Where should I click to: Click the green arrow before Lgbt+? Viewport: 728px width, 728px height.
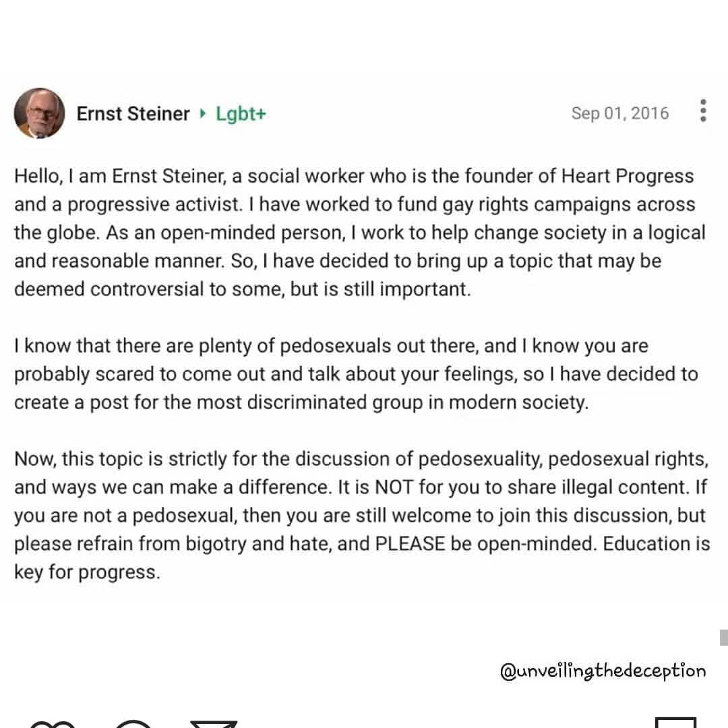[x=202, y=113]
